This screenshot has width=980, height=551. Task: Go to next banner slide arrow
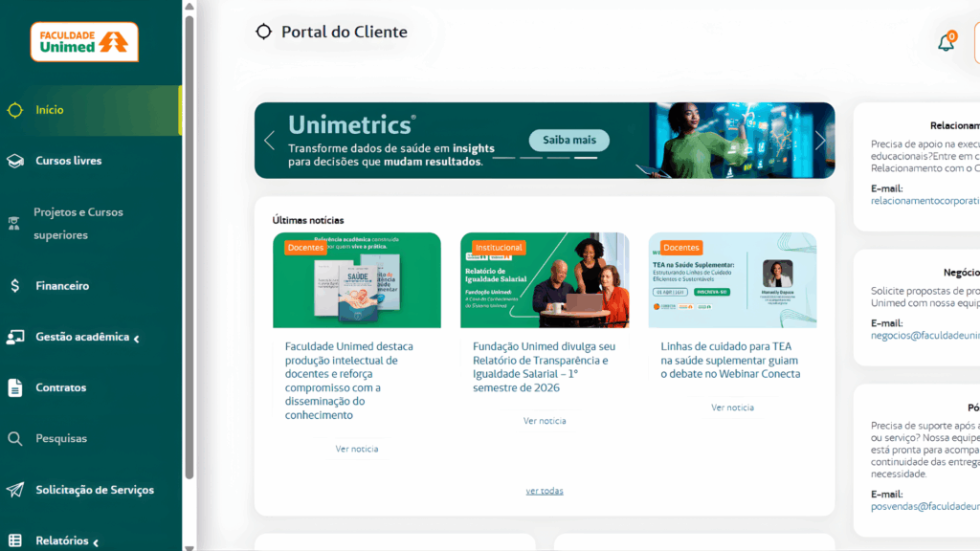point(820,141)
